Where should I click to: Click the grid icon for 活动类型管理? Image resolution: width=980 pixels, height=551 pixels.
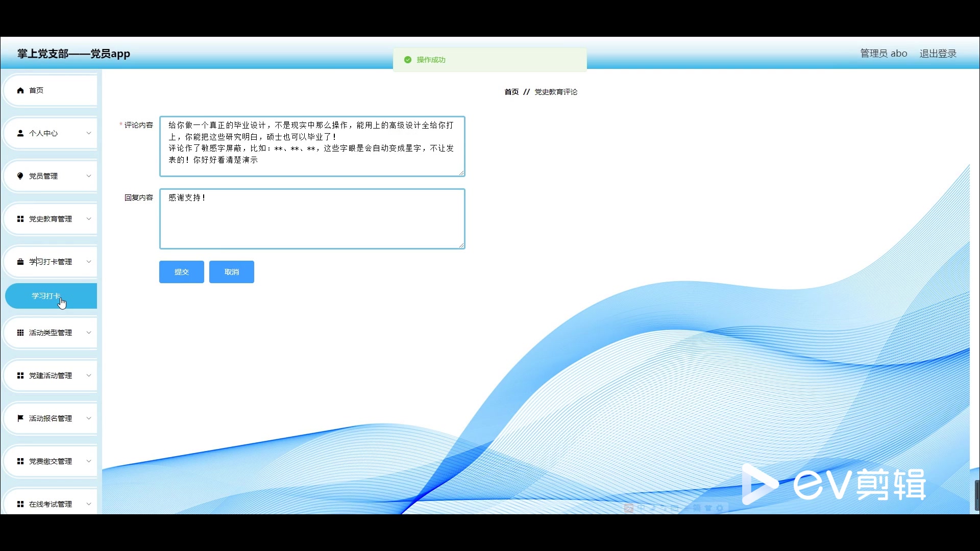click(20, 333)
